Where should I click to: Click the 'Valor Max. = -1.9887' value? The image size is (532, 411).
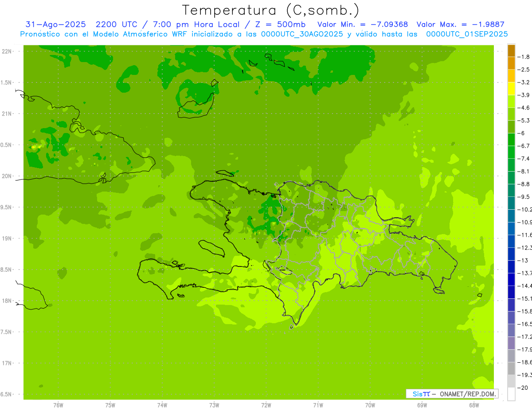coord(461,24)
